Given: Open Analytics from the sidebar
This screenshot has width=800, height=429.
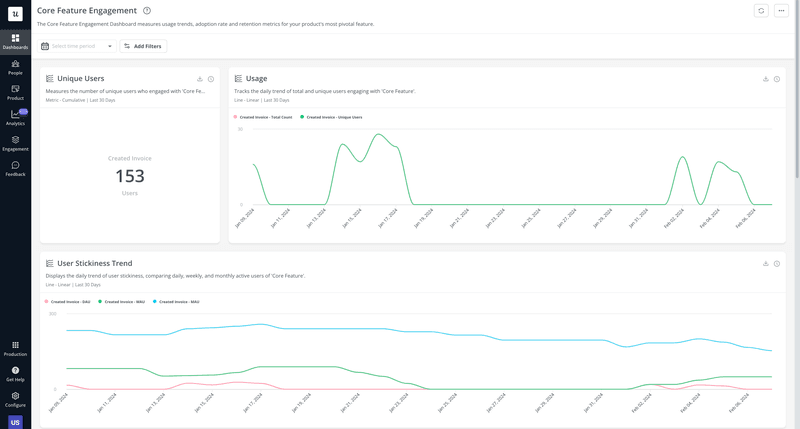Looking at the screenshot, I should click(15, 117).
